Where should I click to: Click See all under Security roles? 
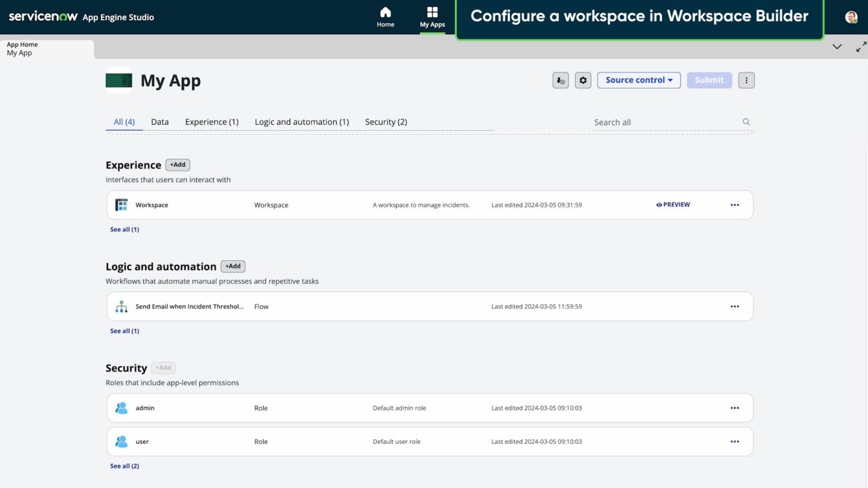(x=124, y=466)
